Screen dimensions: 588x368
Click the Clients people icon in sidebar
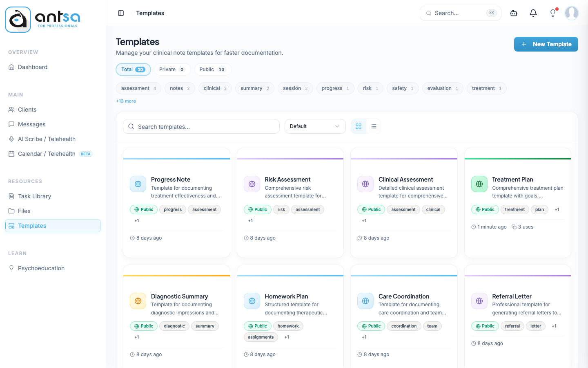[x=11, y=110]
